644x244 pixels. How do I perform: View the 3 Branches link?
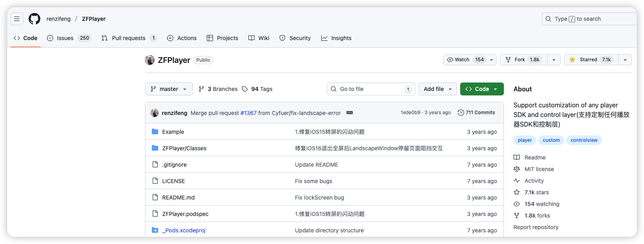pos(218,89)
